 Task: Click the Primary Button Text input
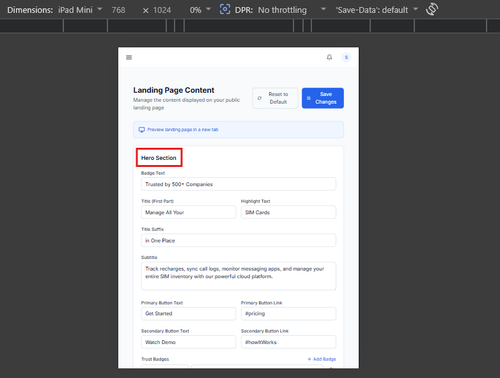pyautogui.click(x=189, y=314)
